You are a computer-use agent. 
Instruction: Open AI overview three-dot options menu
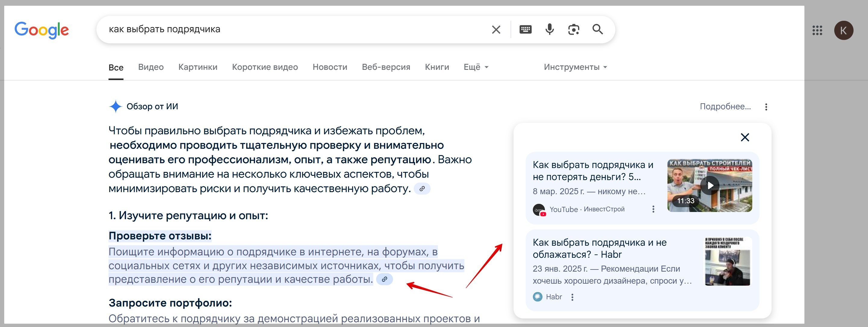766,107
